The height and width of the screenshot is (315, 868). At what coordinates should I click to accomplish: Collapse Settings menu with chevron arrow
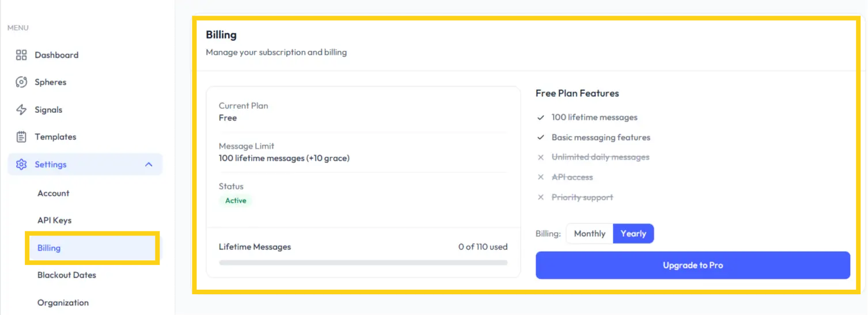point(149,165)
